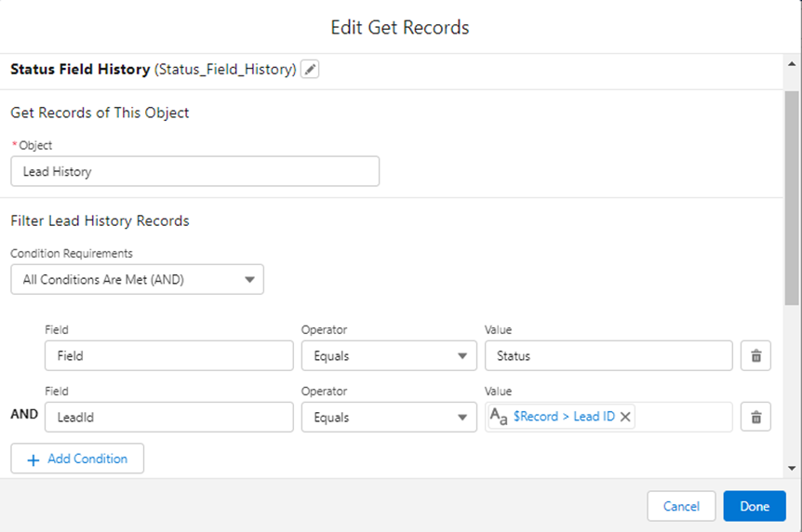Click the first condition's Field input
Viewport: 802px width, 532px height.
[168, 355]
